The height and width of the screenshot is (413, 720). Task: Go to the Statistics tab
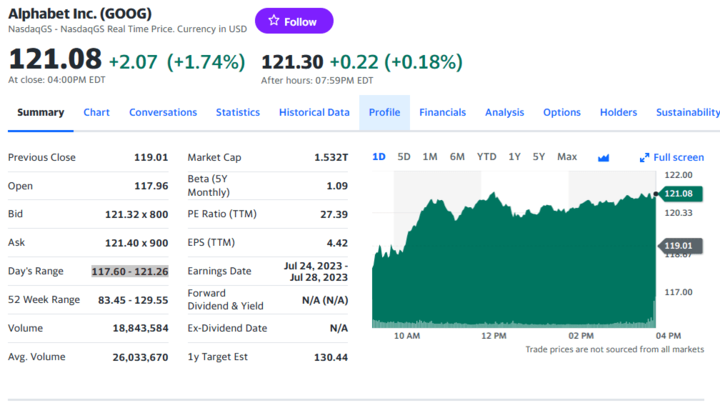238,113
